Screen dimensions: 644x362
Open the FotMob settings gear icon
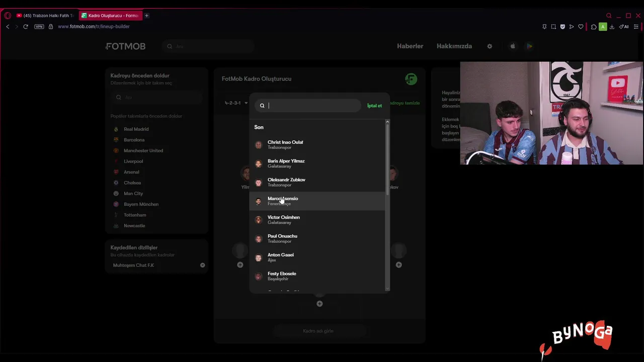point(490,46)
